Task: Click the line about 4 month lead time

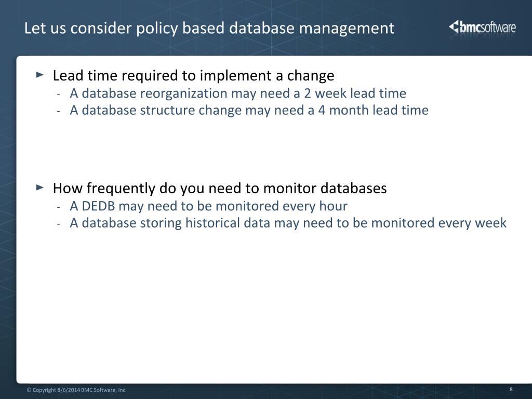Action: tap(249, 110)
